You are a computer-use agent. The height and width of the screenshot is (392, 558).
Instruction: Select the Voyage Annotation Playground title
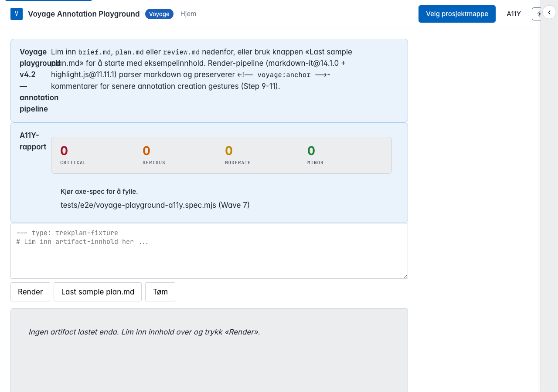tap(84, 14)
